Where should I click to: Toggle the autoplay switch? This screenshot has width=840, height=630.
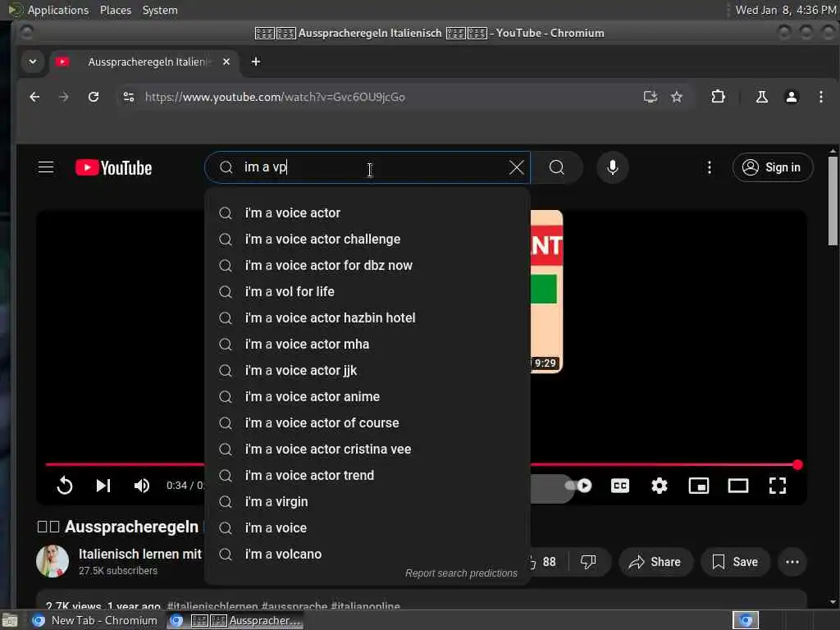578,486
